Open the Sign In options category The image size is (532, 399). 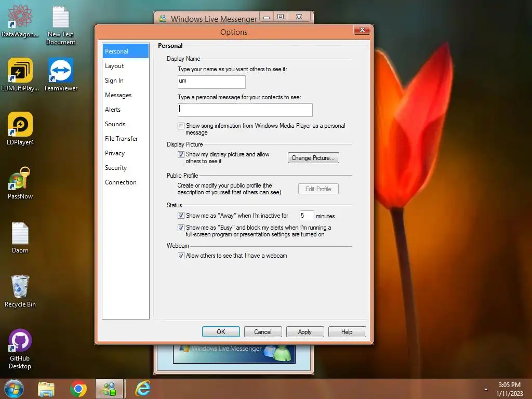pos(126,81)
